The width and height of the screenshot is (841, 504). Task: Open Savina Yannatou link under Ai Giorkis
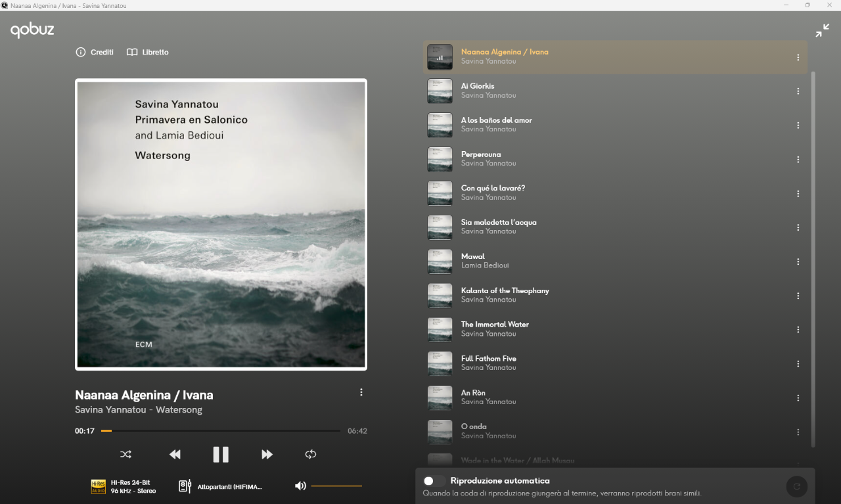click(x=488, y=95)
